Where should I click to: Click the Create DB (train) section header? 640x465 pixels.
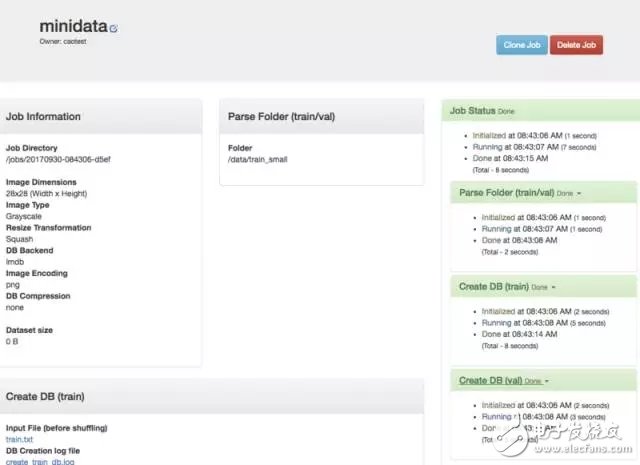(x=45, y=396)
